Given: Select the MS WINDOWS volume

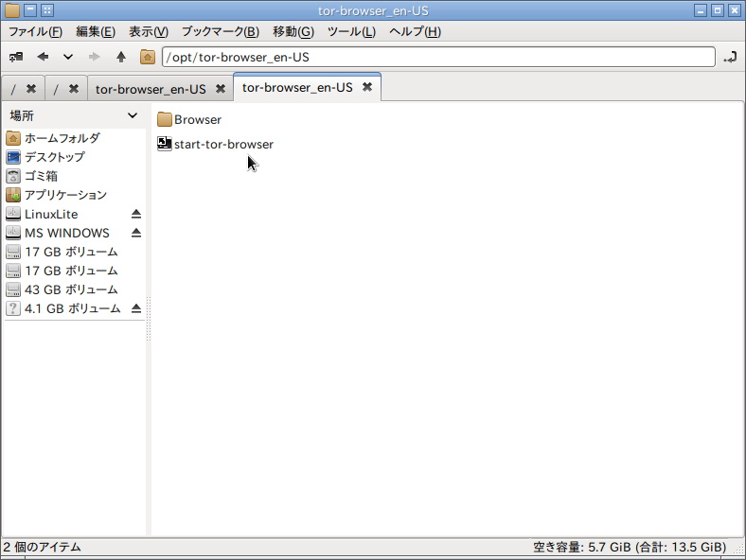Looking at the screenshot, I should pyautogui.click(x=66, y=233).
